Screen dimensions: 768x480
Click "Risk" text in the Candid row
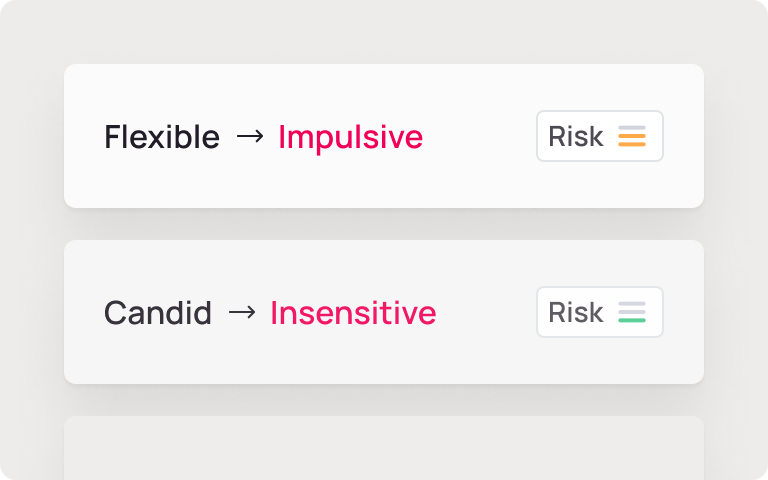[x=576, y=312]
